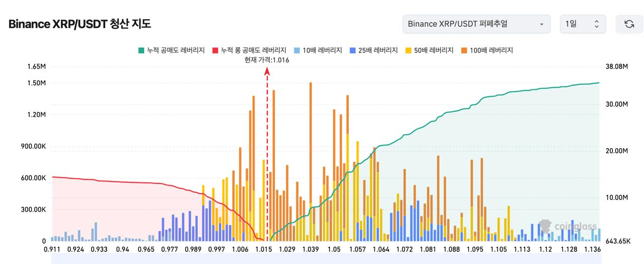Screen dimensions: 644x264
Task: Click the 1.50M left axis label
Action: tap(36, 83)
